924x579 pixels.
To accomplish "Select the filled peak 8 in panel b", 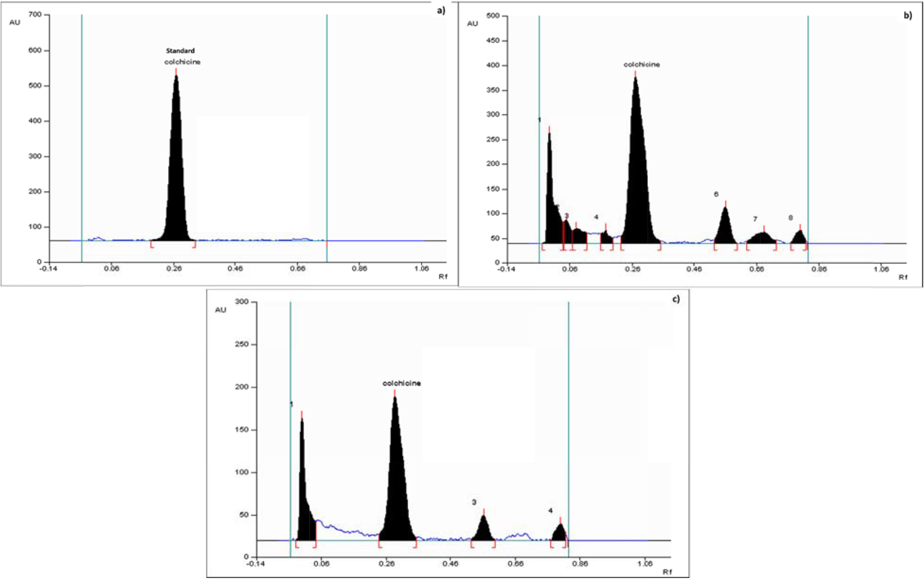I will pos(799,238).
